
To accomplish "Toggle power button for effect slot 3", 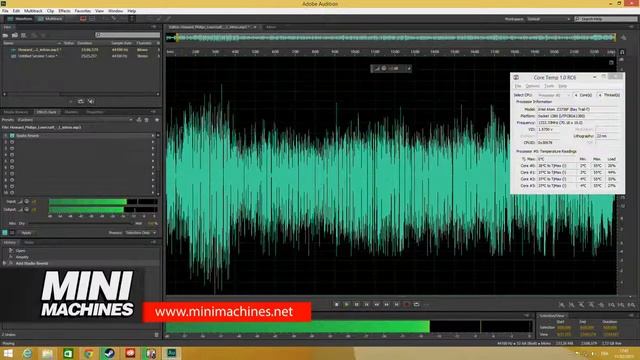I will [x=12, y=149].
